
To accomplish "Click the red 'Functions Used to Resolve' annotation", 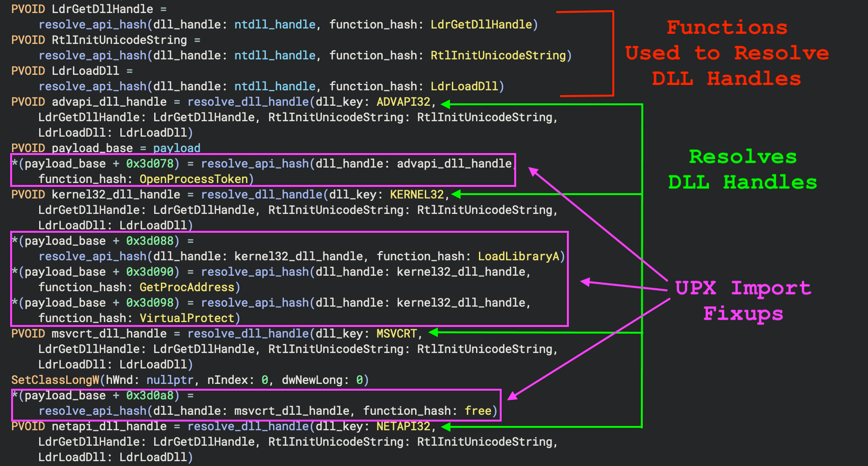I will click(x=726, y=53).
